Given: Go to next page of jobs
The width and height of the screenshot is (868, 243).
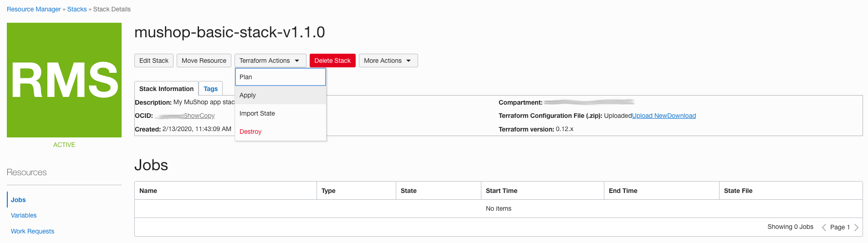Looking at the screenshot, I should pyautogui.click(x=856, y=227).
